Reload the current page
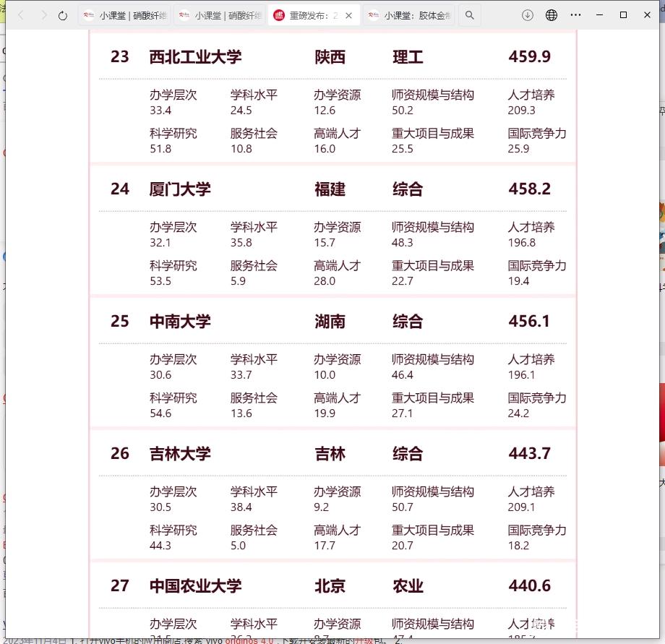Viewport: 665px width, 644px height. click(63, 16)
